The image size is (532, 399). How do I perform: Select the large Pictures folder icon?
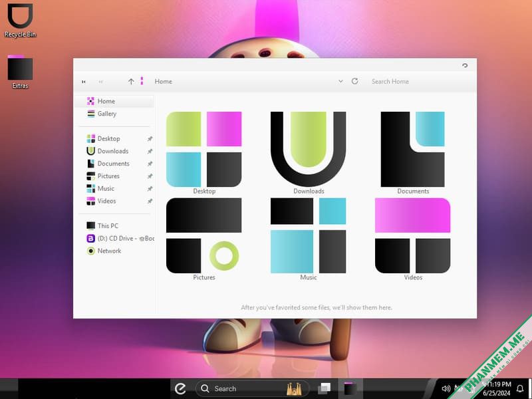204,235
